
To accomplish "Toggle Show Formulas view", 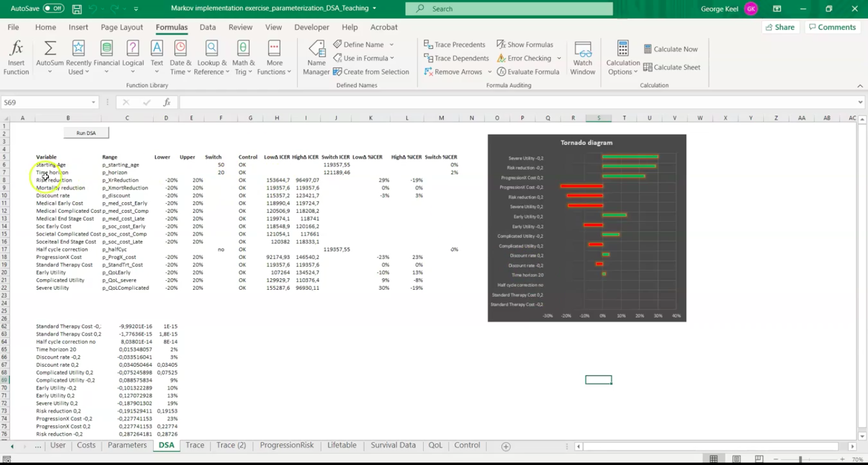I will (524, 45).
